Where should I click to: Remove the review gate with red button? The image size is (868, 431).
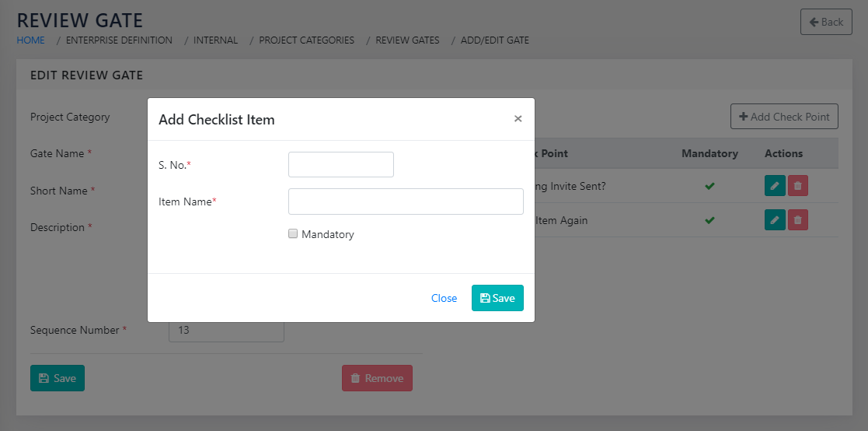click(377, 378)
